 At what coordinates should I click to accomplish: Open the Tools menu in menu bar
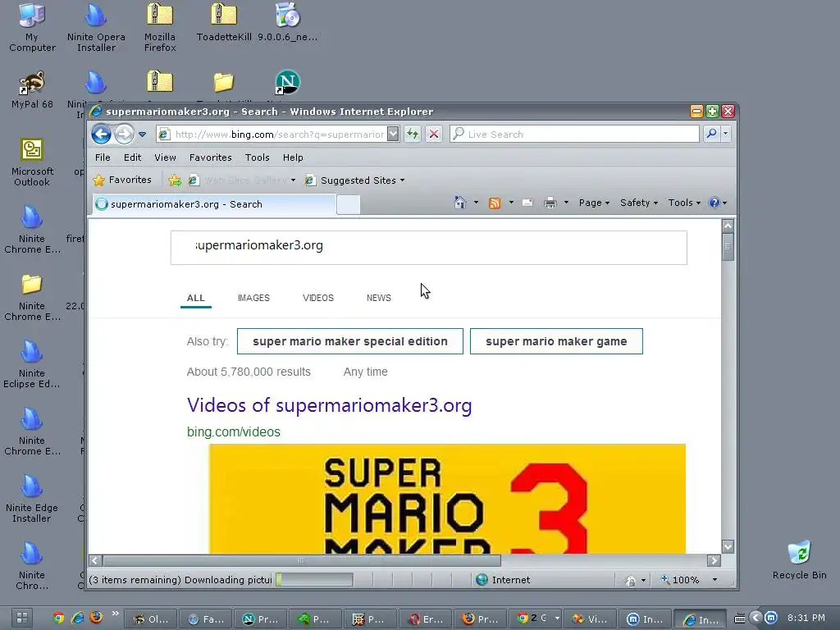257,157
